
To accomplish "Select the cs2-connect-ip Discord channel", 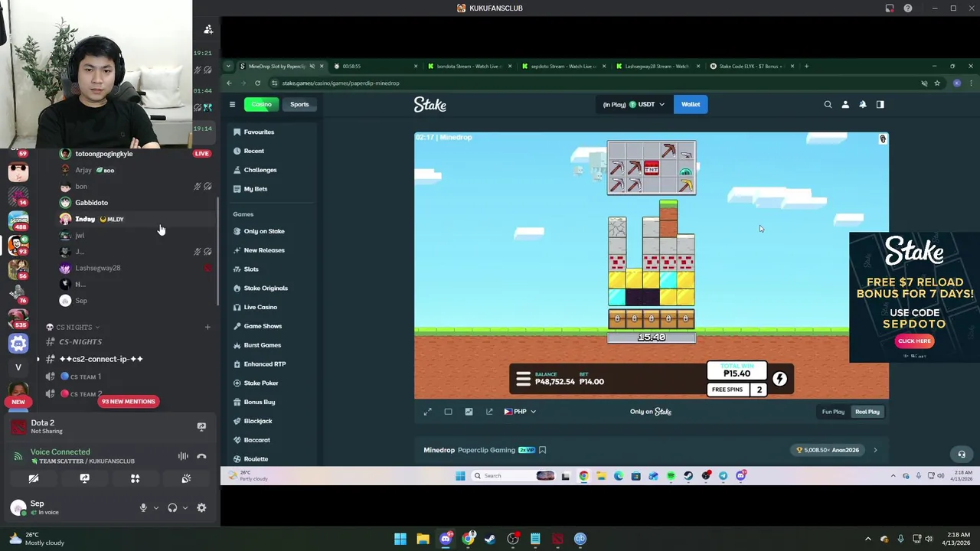I will 101,359.
